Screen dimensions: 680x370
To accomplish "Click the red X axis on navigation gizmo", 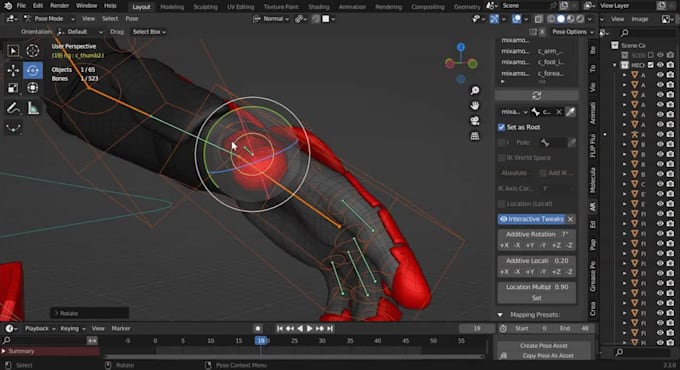I will (x=450, y=64).
